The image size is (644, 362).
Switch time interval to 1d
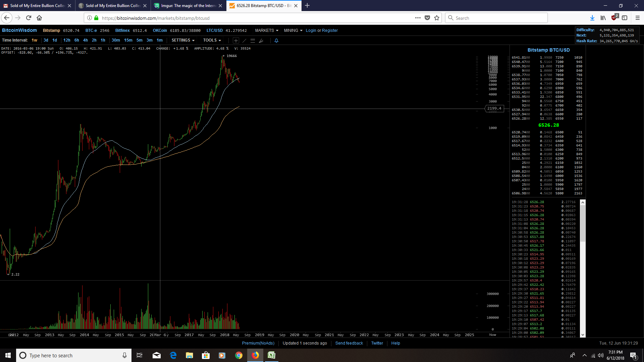point(55,40)
